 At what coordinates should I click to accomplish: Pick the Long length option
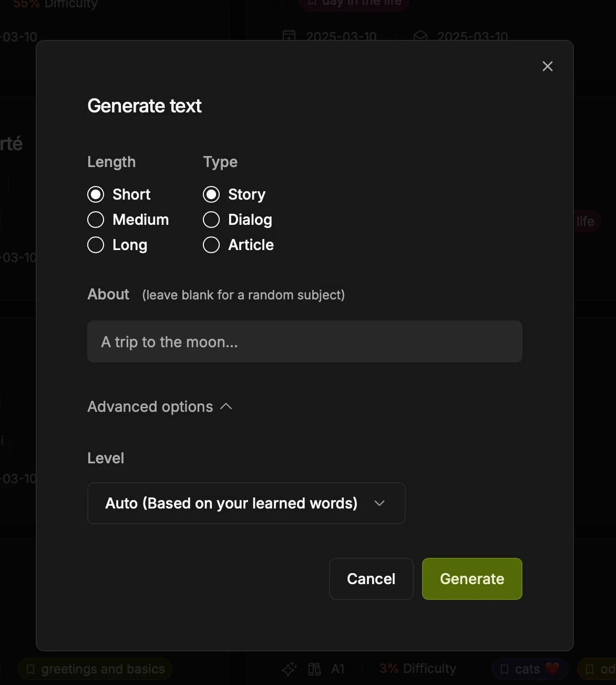[96, 245]
